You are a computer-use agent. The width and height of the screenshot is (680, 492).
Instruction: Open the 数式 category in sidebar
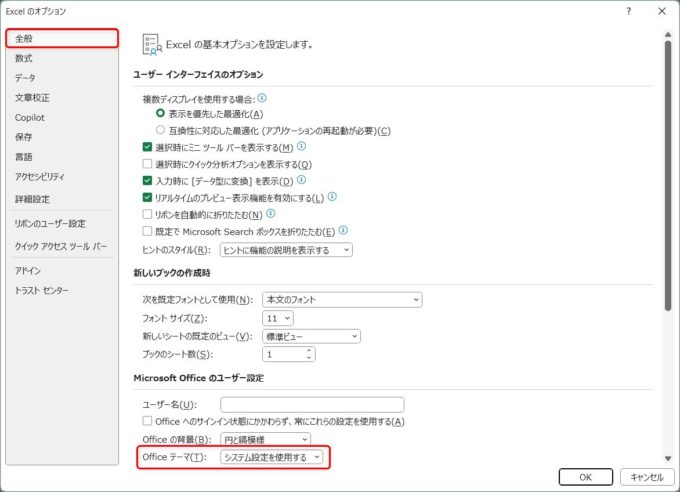coord(24,58)
